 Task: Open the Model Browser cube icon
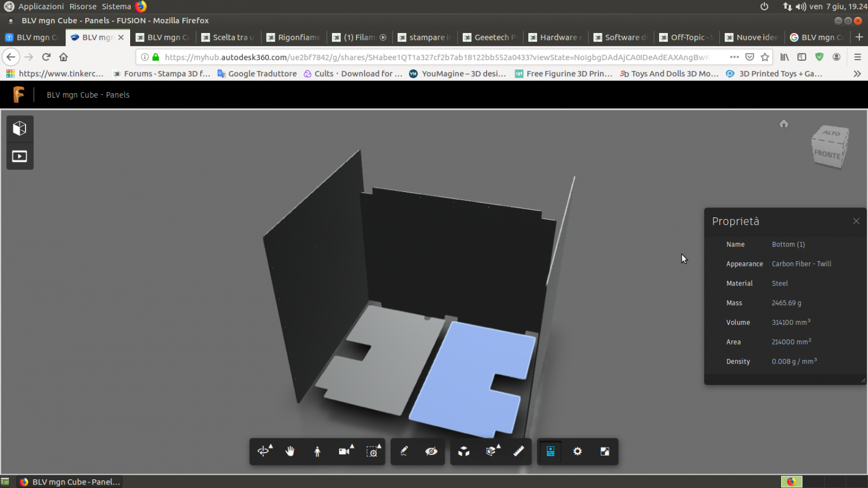(x=20, y=128)
